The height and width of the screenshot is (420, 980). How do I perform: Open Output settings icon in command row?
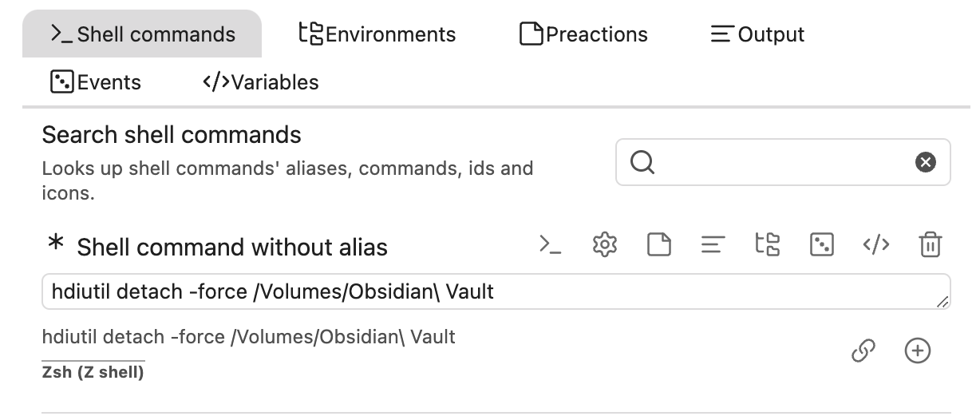(x=713, y=245)
